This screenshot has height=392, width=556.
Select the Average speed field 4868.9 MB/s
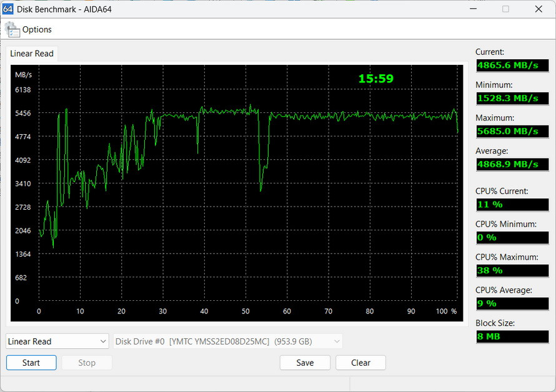click(x=512, y=164)
